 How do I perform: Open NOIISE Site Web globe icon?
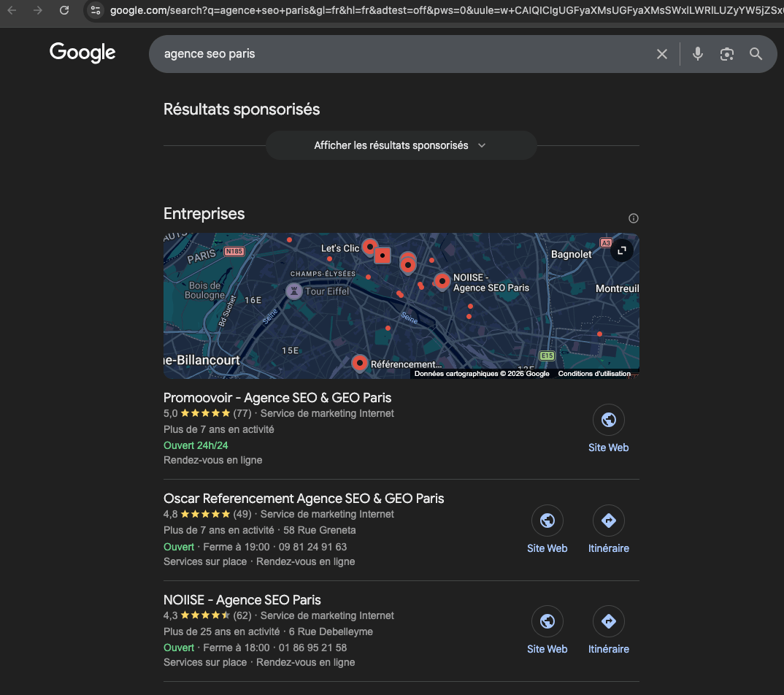547,621
